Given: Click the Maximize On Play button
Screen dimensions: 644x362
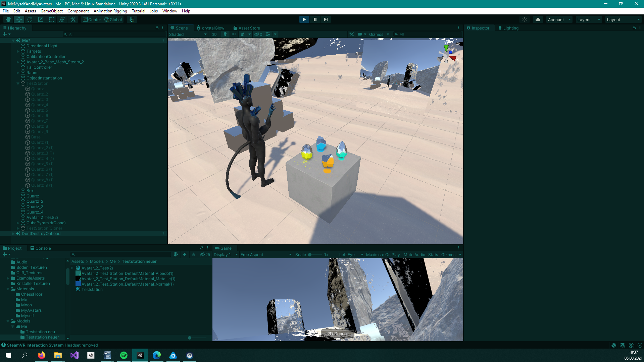Looking at the screenshot, I should (383, 254).
